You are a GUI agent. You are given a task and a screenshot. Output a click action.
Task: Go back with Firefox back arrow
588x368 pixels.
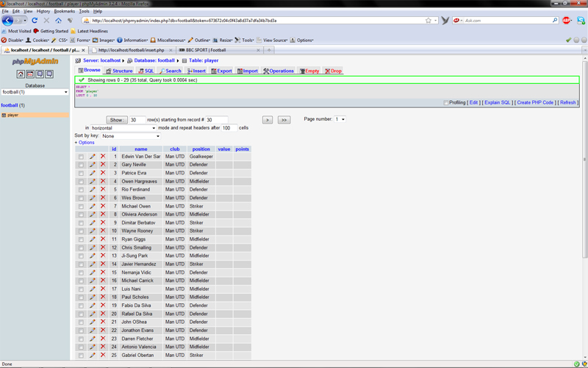click(7, 21)
